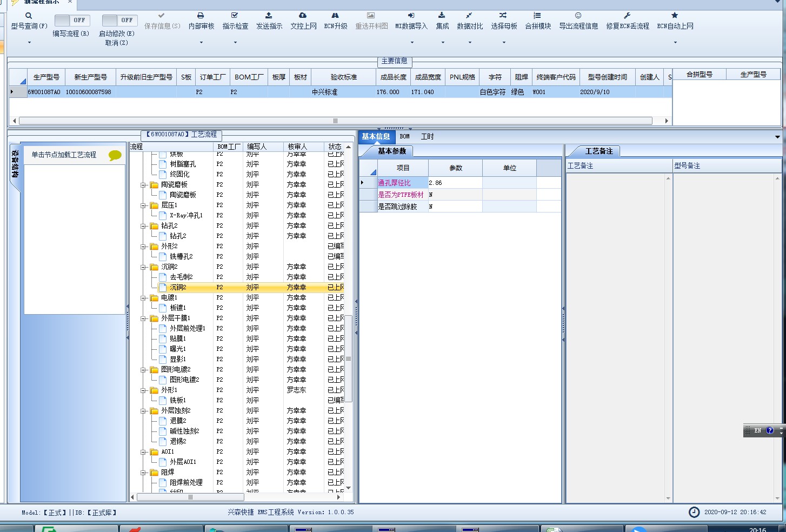Click 文控上网 cloud icon

pyautogui.click(x=303, y=16)
